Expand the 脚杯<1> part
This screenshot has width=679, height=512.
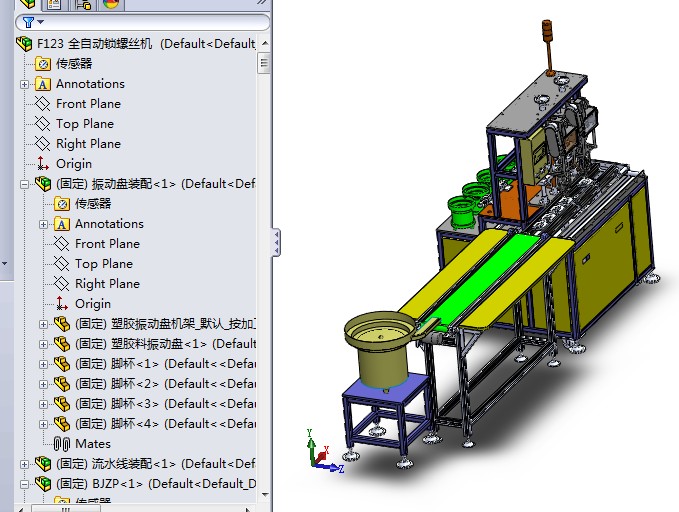pyautogui.click(x=43, y=364)
